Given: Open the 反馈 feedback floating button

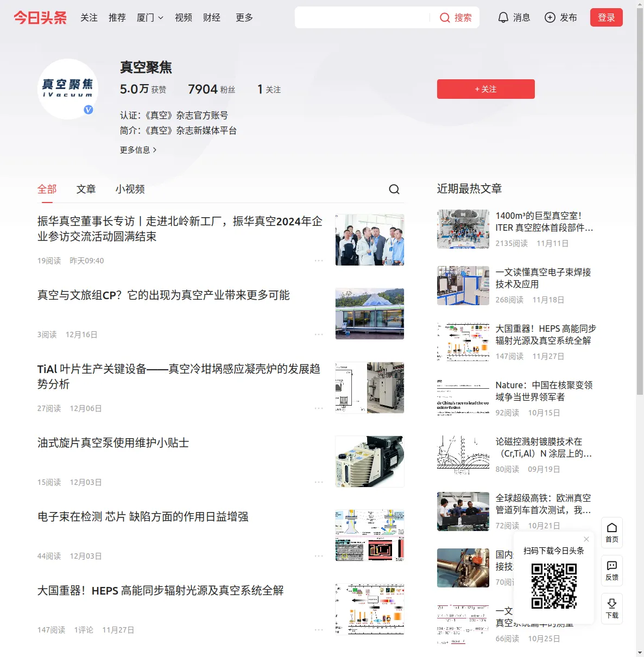Looking at the screenshot, I should click(x=612, y=571).
